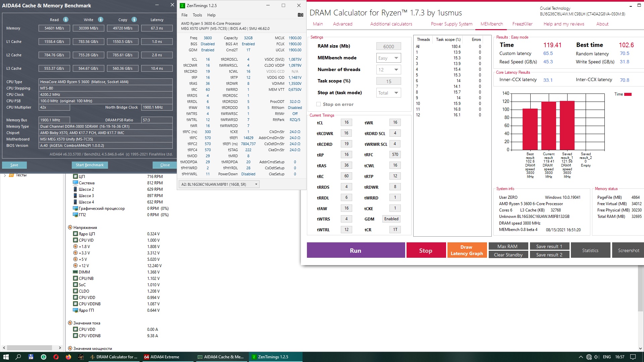The width and height of the screenshot is (644, 362).
Task: Open the Tools menu in ZenTimings
Action: (x=197, y=15)
